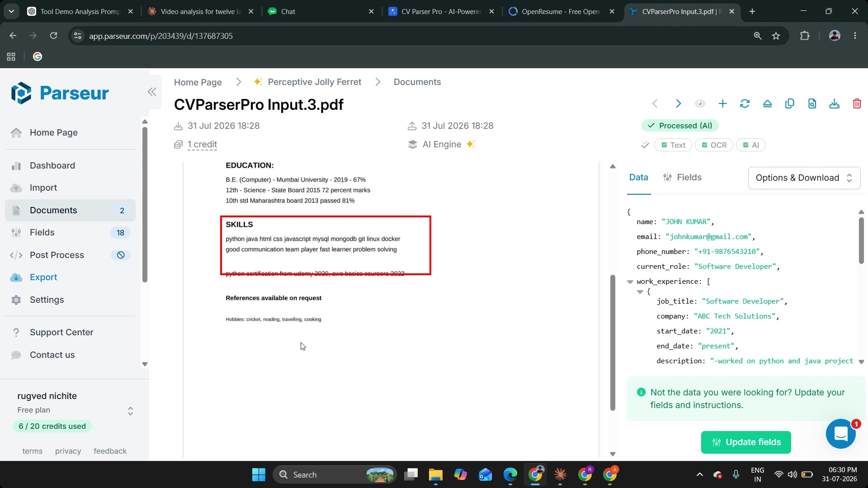Open Chrome extensions puzzle icon
This screenshot has height=488, width=868.
(x=805, y=36)
